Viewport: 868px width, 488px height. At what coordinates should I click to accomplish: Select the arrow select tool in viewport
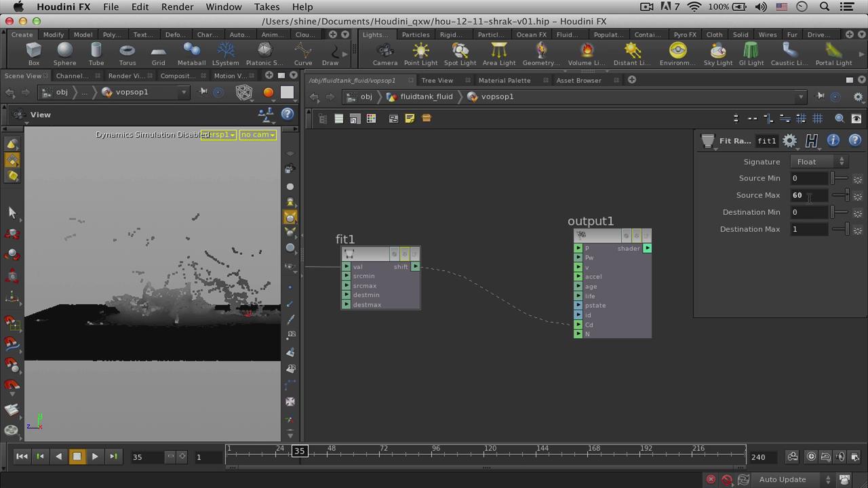[12, 212]
